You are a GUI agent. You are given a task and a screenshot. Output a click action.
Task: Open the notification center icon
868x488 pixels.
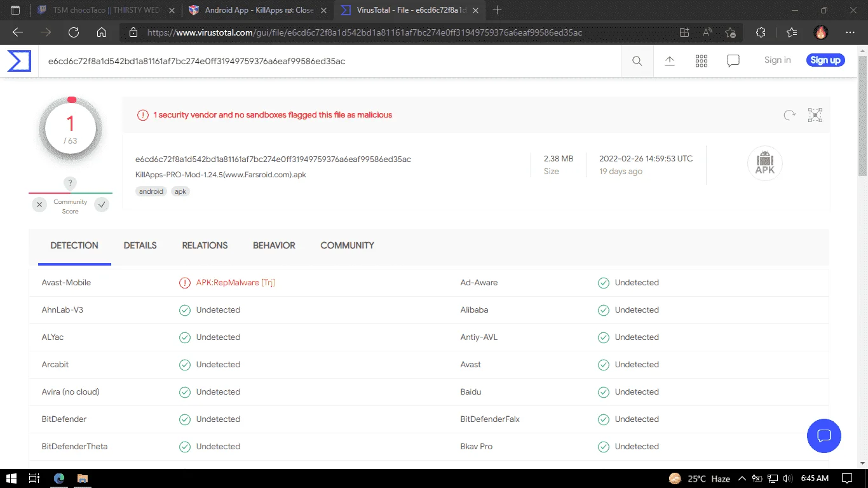pos(847,478)
